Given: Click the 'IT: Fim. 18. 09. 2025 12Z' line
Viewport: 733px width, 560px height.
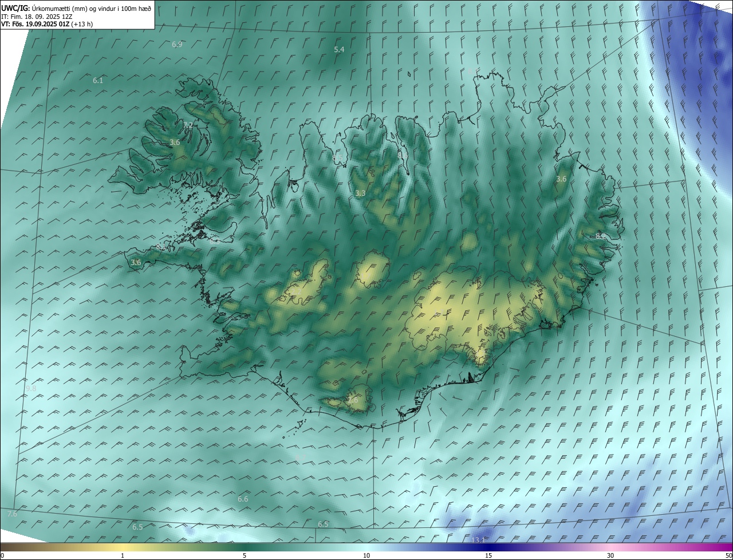Looking at the screenshot, I should coord(36,17).
